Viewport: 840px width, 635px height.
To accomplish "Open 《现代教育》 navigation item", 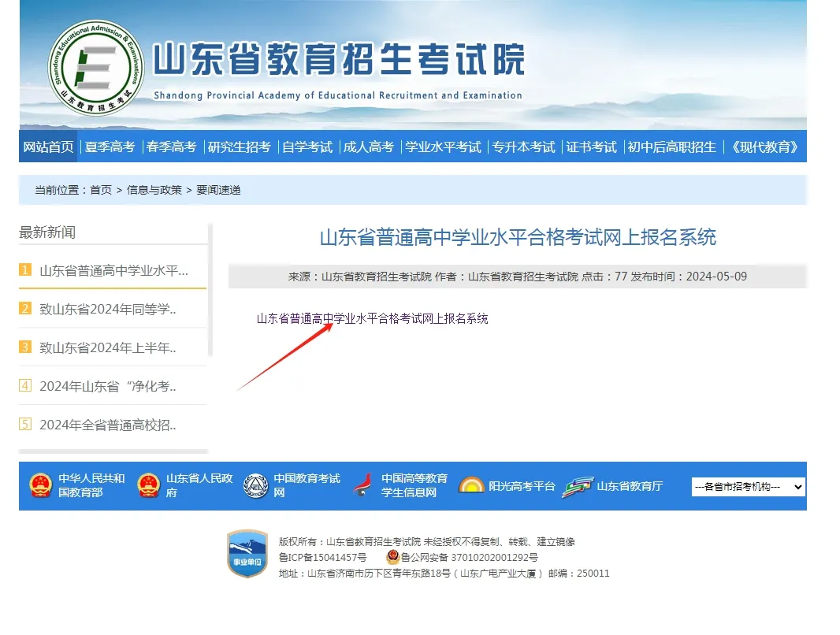I will (x=764, y=147).
